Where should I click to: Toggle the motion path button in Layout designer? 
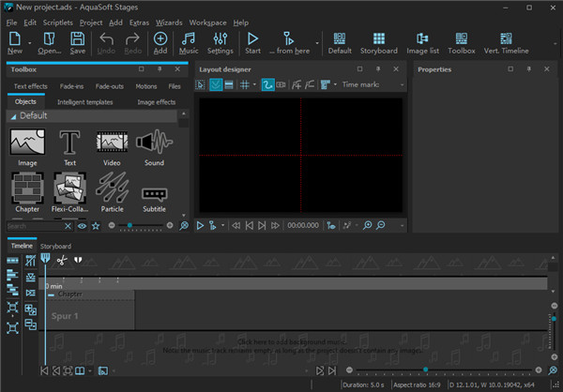point(268,84)
